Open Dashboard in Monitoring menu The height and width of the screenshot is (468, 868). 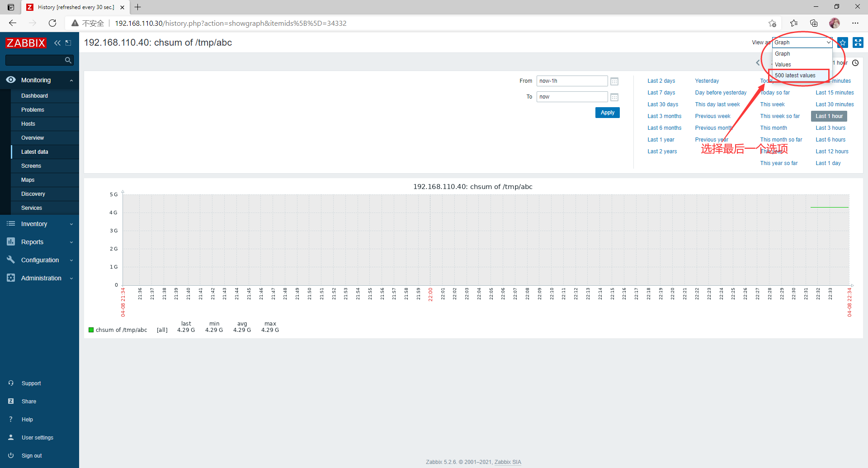click(34, 96)
